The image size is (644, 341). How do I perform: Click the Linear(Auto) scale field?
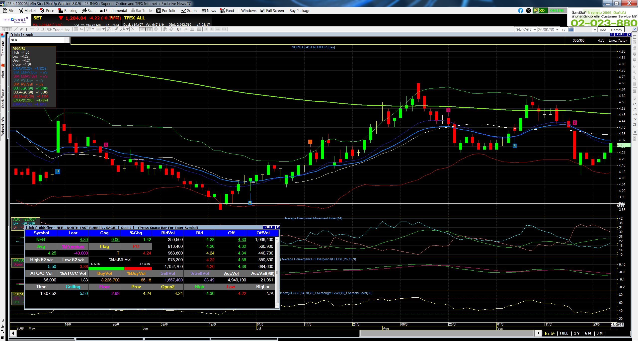[618, 40]
